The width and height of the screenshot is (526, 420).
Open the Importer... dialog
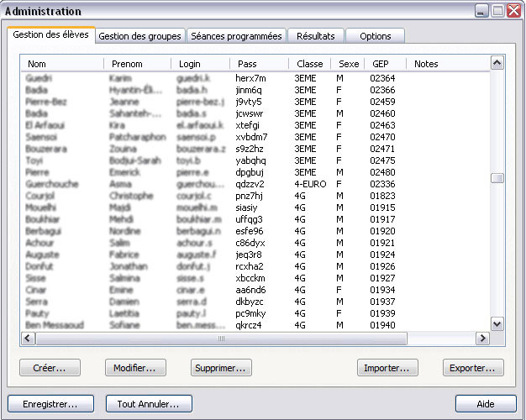point(387,368)
